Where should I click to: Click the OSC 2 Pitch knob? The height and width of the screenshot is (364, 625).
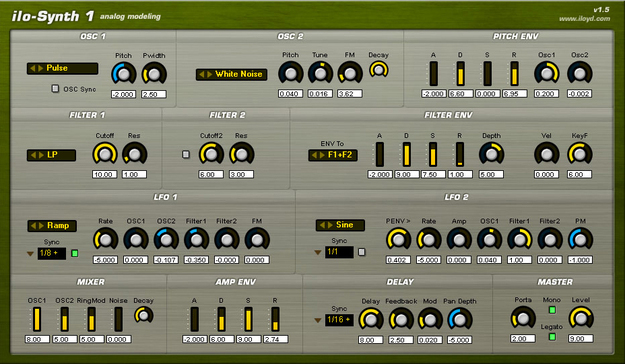point(291,73)
